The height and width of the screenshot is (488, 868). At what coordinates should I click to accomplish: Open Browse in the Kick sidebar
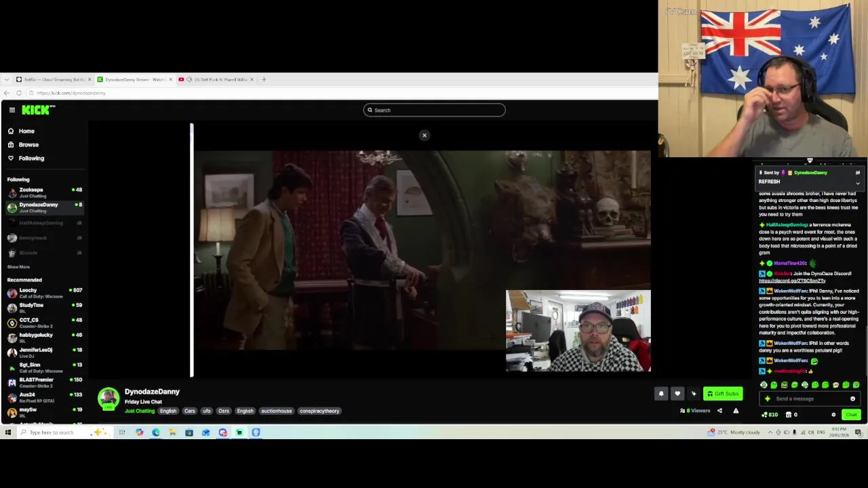click(x=28, y=144)
